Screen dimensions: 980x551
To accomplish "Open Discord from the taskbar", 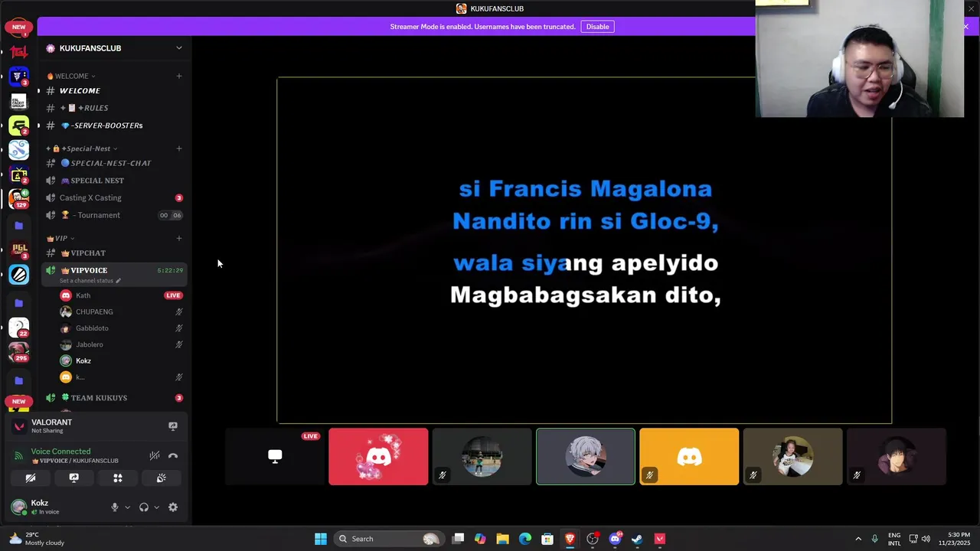I will point(615,539).
